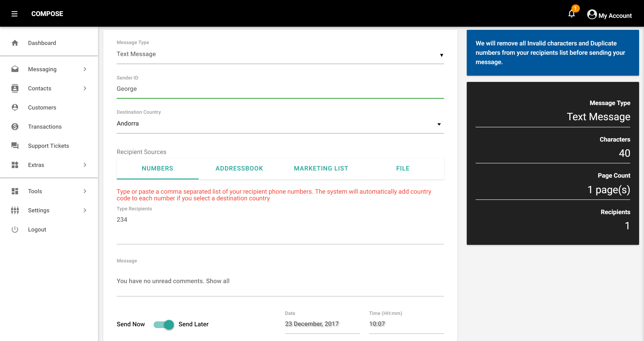Open the hamburger menu icon
The image size is (644, 341).
click(14, 14)
